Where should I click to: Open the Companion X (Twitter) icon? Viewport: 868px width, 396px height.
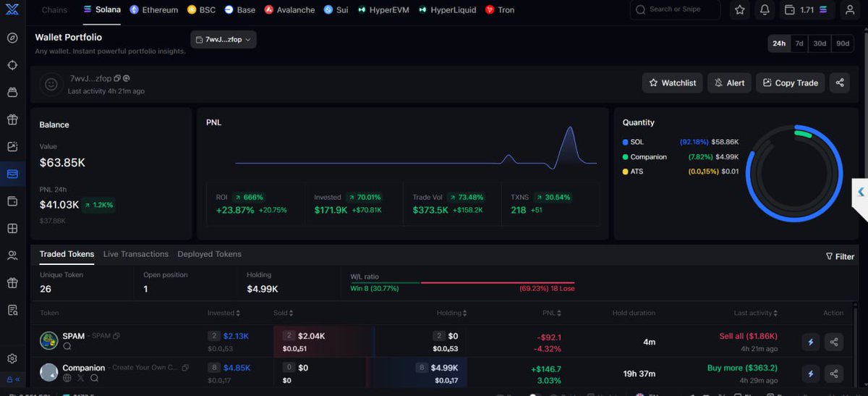[x=80, y=378]
